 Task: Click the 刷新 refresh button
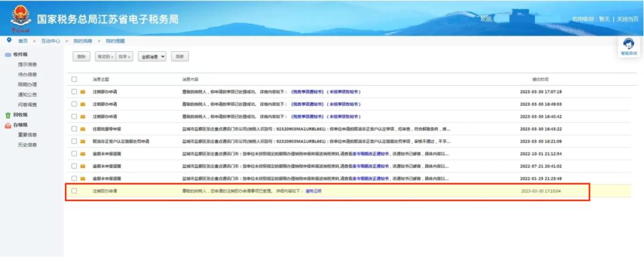pos(180,57)
